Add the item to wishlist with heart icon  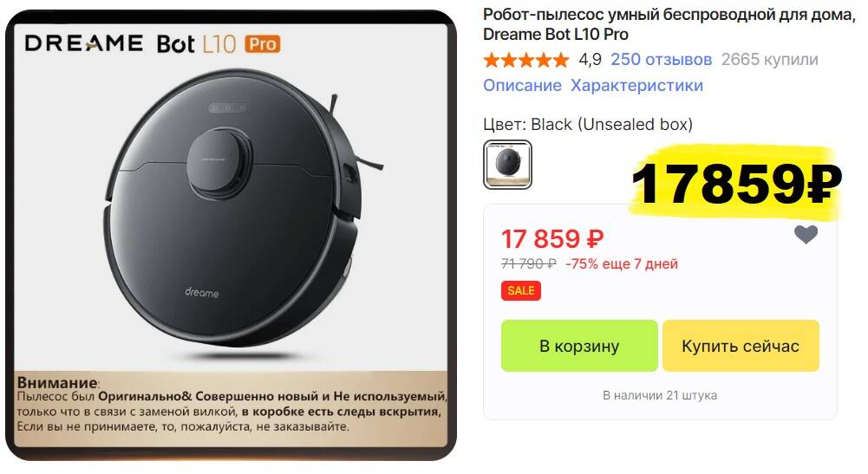tap(806, 235)
